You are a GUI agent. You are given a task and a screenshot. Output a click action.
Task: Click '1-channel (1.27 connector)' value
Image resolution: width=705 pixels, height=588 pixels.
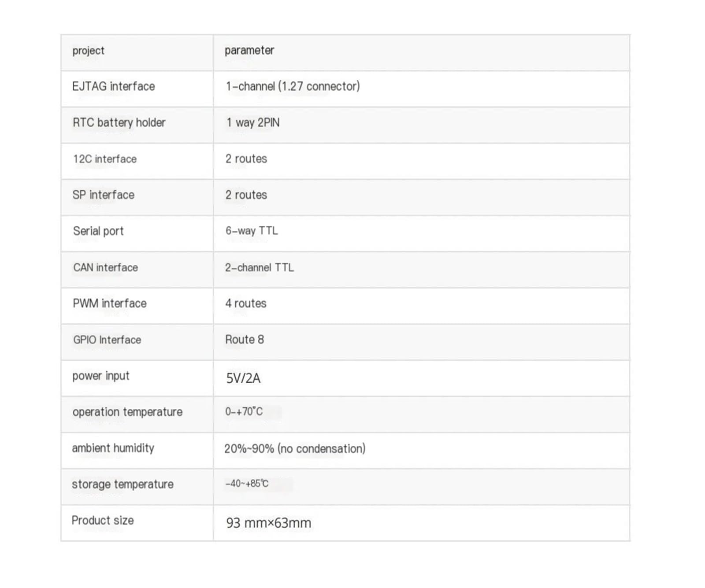[x=293, y=86]
